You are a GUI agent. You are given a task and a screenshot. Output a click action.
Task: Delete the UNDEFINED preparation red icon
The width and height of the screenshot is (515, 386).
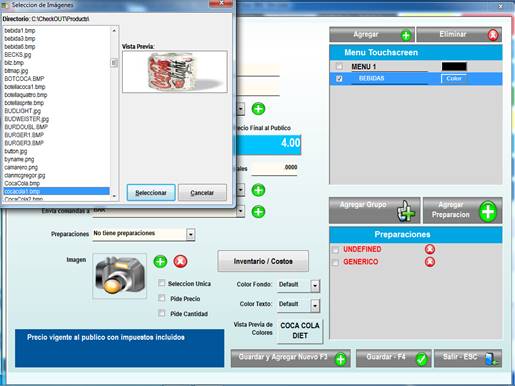pyautogui.click(x=430, y=249)
